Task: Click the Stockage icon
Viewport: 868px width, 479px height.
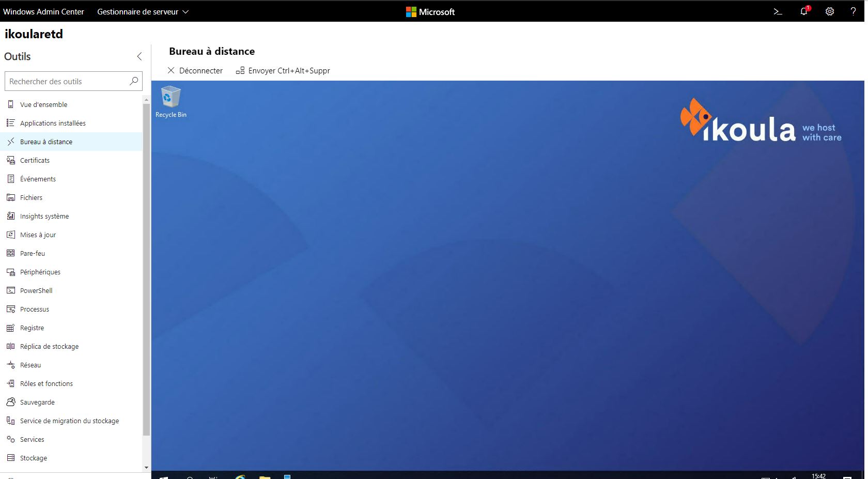Action: 10,458
